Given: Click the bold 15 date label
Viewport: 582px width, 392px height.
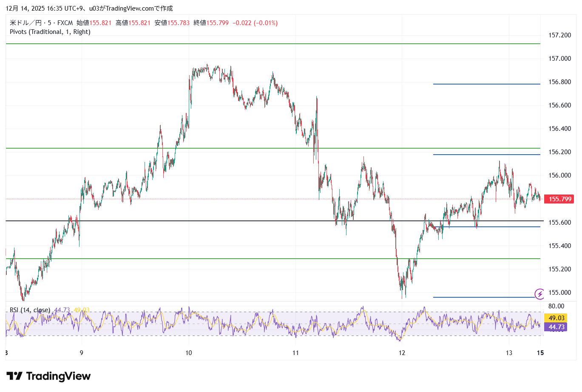Looking at the screenshot, I should 540,353.
